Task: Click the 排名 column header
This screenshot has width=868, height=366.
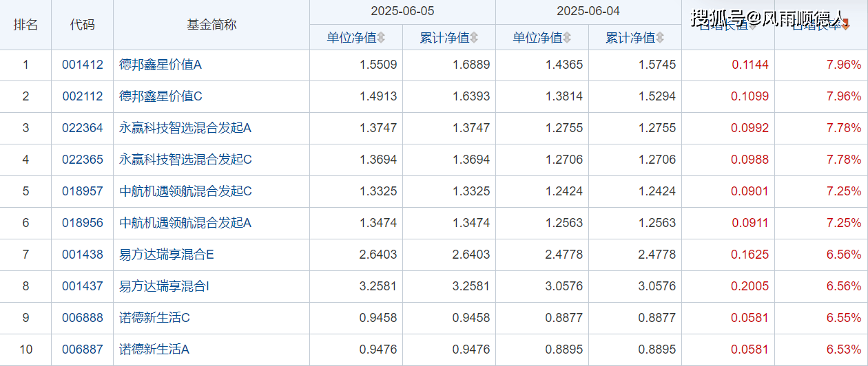Action: (25, 25)
